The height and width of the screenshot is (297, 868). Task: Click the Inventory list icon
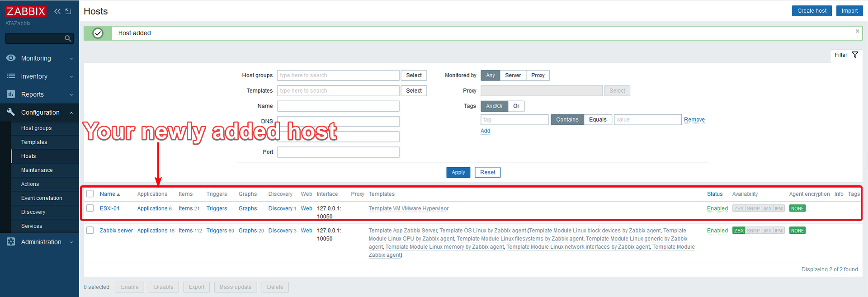(11, 76)
